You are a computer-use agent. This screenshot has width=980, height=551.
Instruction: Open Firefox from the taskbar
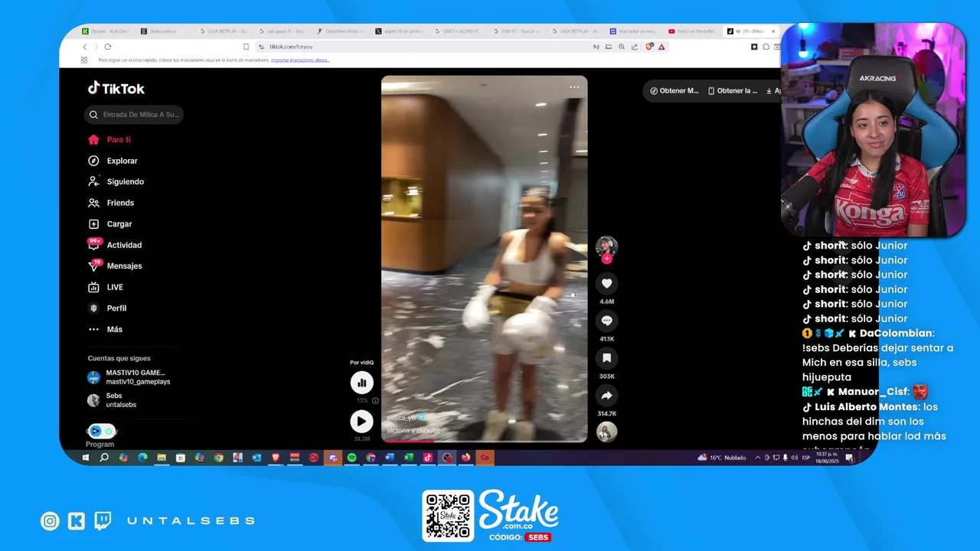tap(465, 458)
